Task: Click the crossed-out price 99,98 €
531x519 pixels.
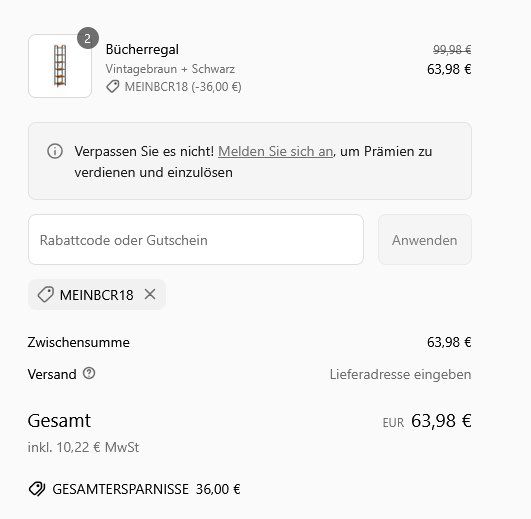Action: (x=452, y=50)
